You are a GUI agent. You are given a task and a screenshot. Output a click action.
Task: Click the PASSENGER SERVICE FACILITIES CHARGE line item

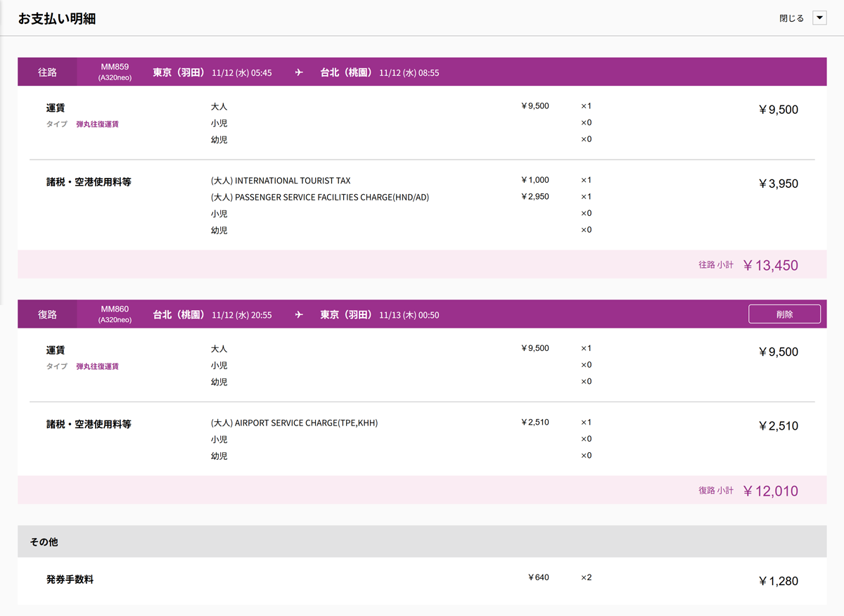(x=320, y=198)
